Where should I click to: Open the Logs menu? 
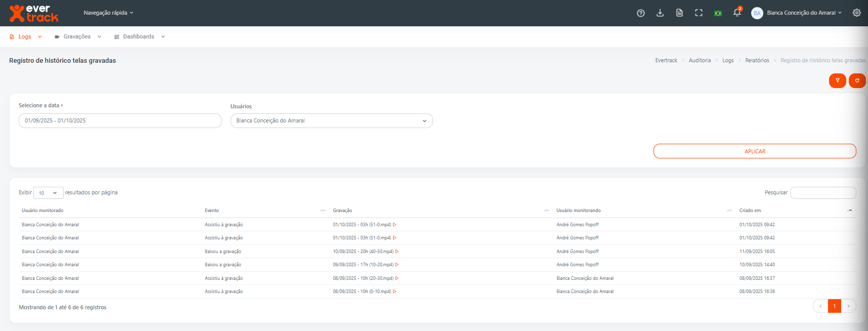[25, 37]
